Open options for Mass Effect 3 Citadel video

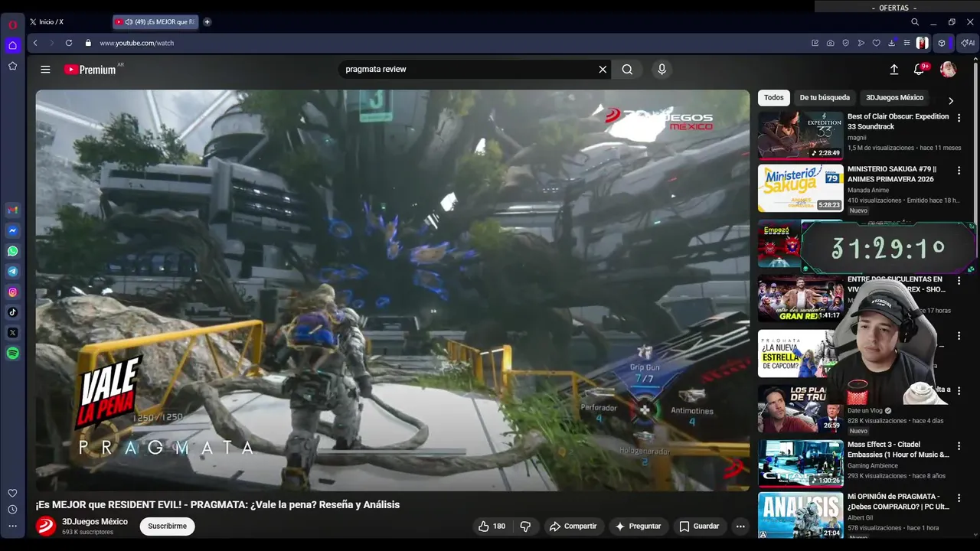click(959, 445)
